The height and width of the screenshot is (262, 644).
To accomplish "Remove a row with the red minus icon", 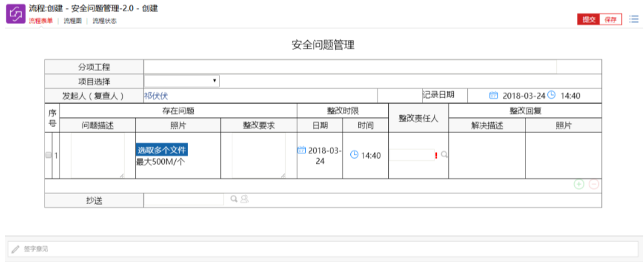I will point(593,184).
